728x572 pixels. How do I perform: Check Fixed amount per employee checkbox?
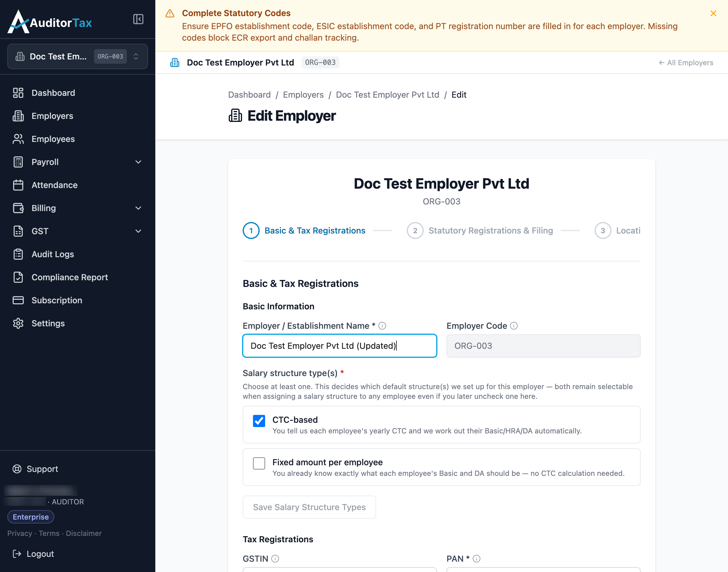(x=259, y=463)
